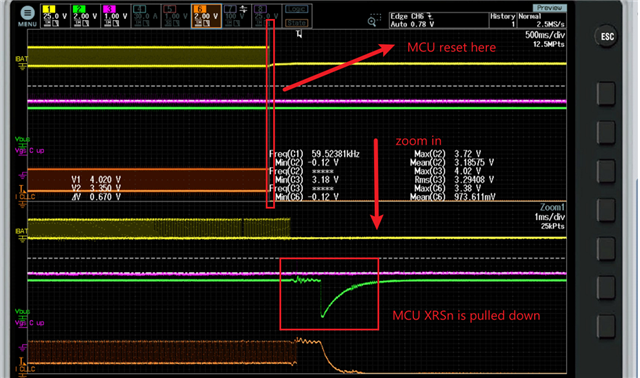Click the trigger position marker

[x=299, y=35]
